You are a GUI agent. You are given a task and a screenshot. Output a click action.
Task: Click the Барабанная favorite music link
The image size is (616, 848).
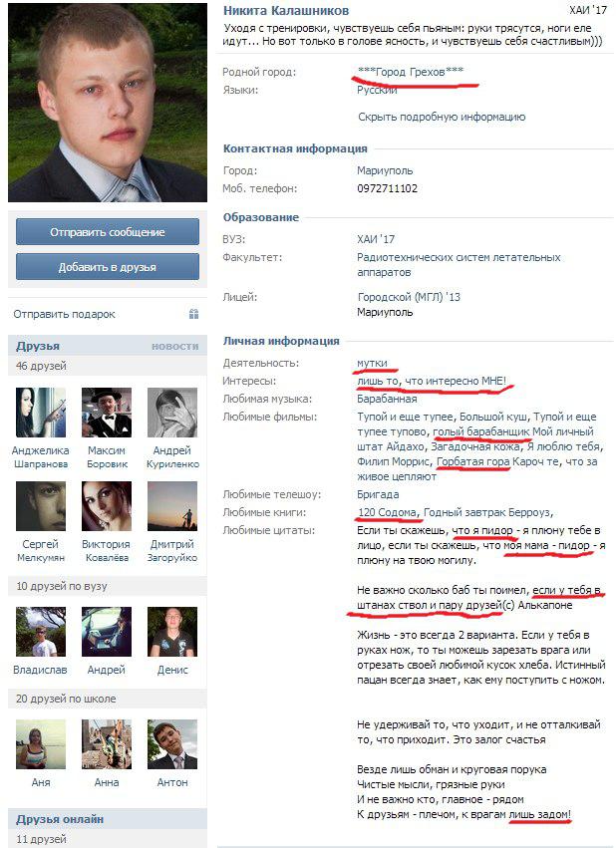click(x=387, y=399)
